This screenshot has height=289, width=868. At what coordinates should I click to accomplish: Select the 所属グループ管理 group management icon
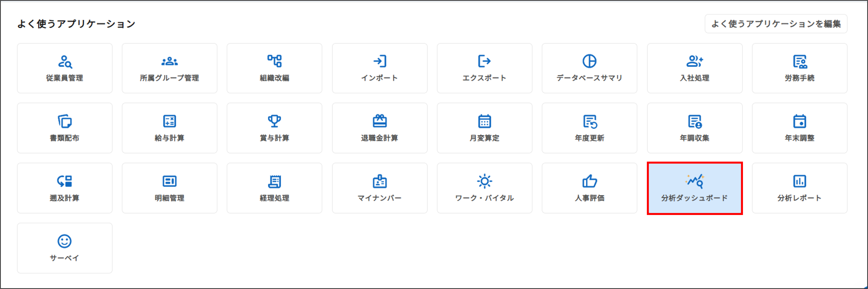(x=170, y=68)
